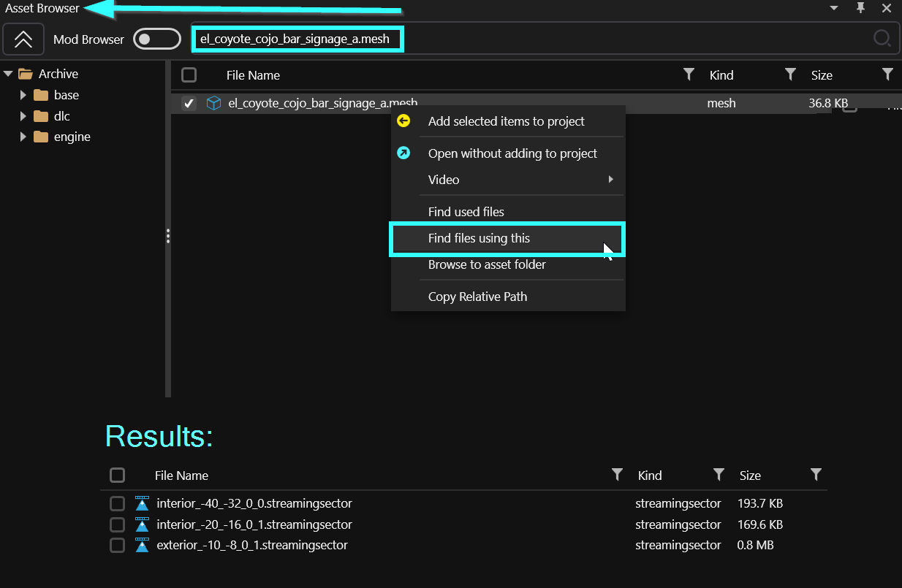
Task: Check the interior_-40_-32_0_0.streamingsector checkbox
Action: [x=117, y=503]
